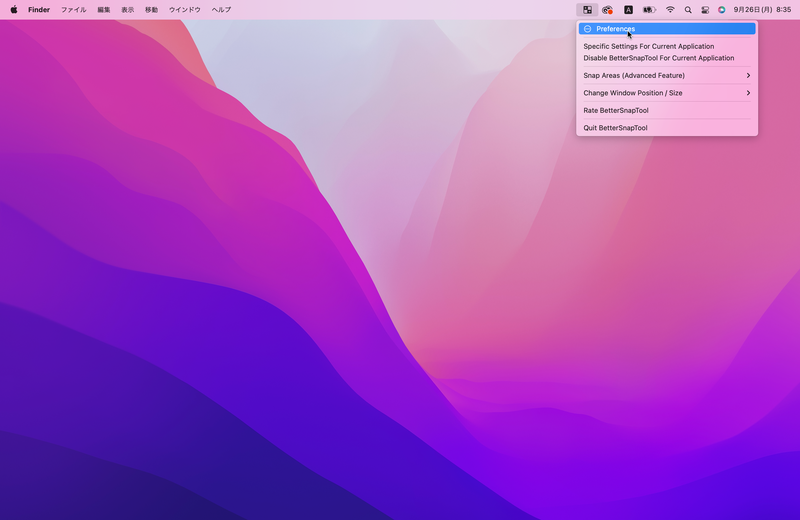Screen dimensions: 800x520
Task: Open the Creative Cloud status icon with red dot
Action: 607,10
